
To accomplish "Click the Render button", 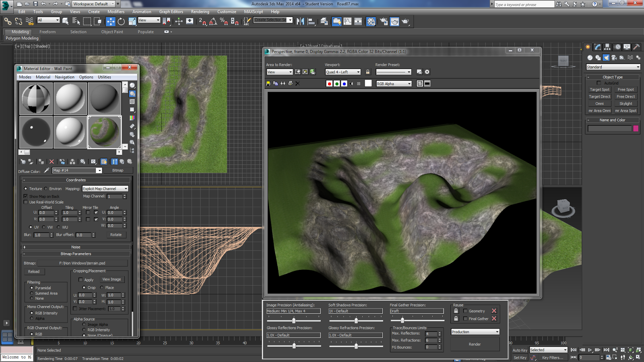I will coord(475,344).
